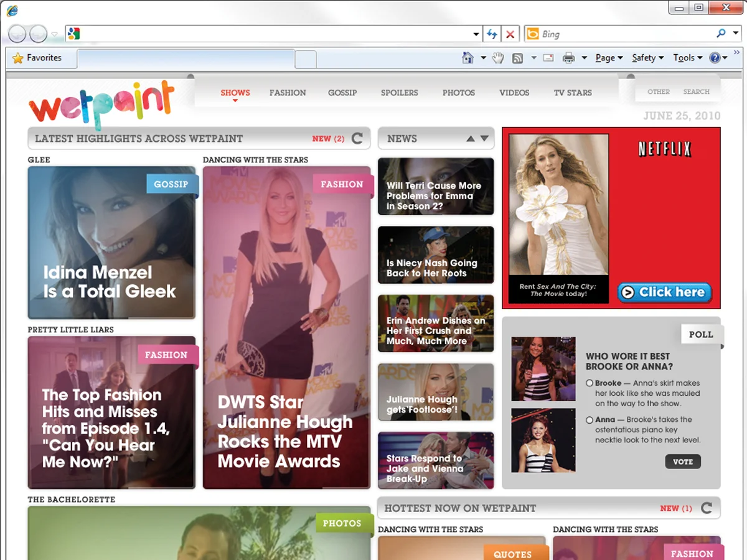Open Erin Andrew Dishes news item
Screen dimensions: 747x560
tap(436, 324)
